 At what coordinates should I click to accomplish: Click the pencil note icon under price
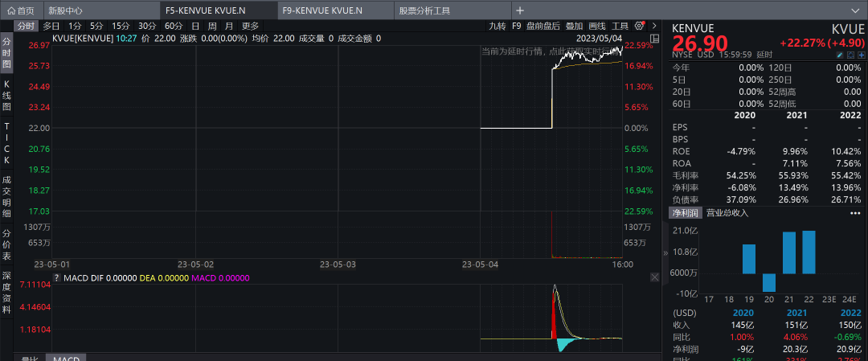[x=839, y=55]
